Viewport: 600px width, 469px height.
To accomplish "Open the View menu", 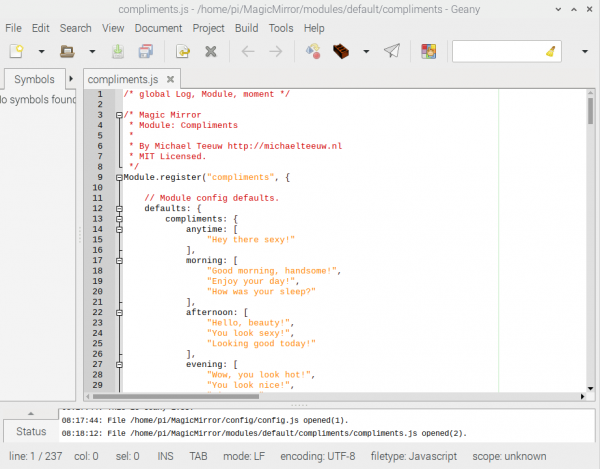I will coord(113,28).
